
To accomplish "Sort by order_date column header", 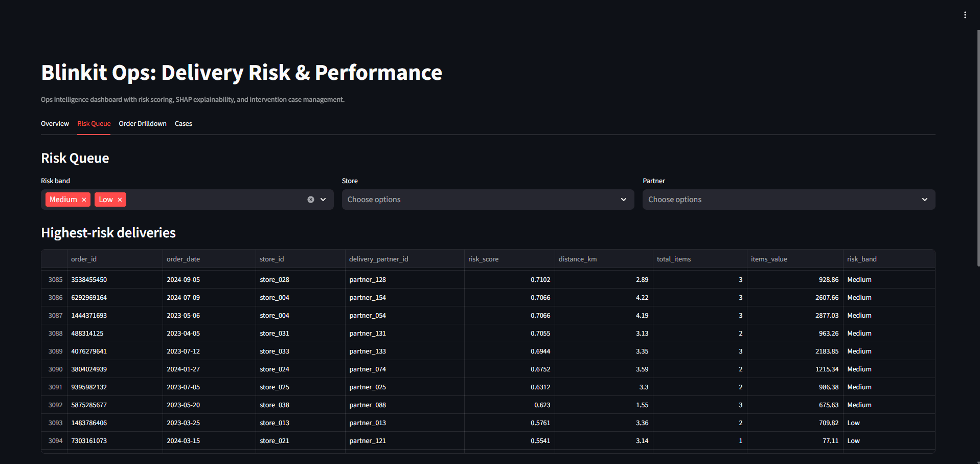I will [x=209, y=259].
